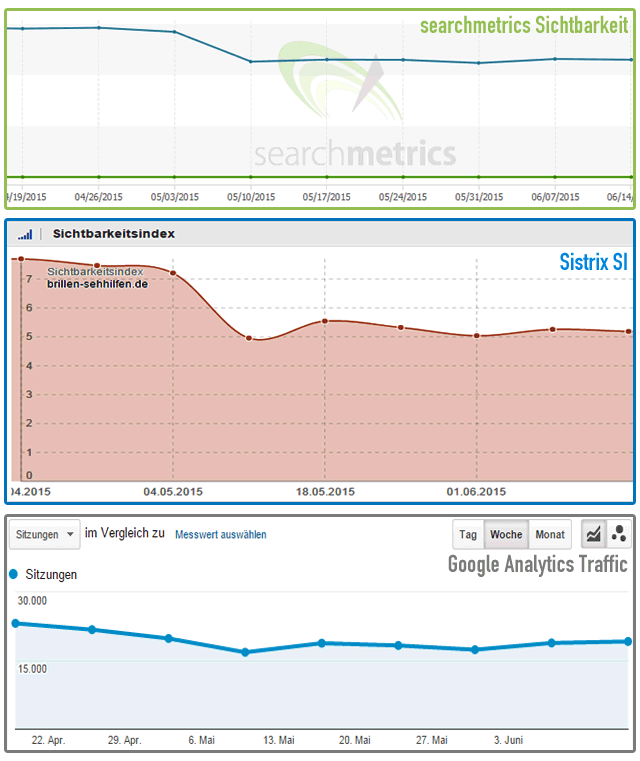The width and height of the screenshot is (640, 761).
Task: Switch to the Tag view
Action: tap(468, 534)
